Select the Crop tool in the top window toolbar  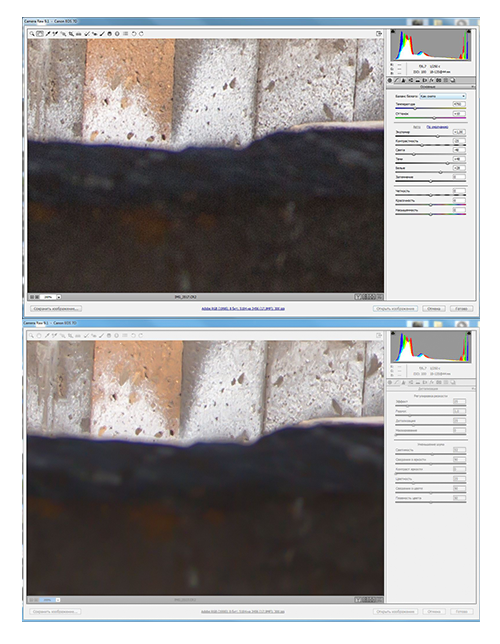click(71, 34)
